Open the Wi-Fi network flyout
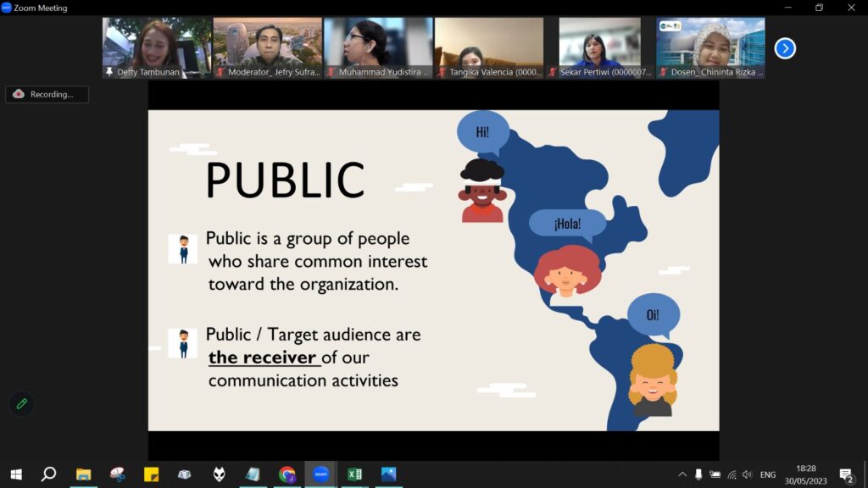The height and width of the screenshot is (488, 868). tap(732, 474)
